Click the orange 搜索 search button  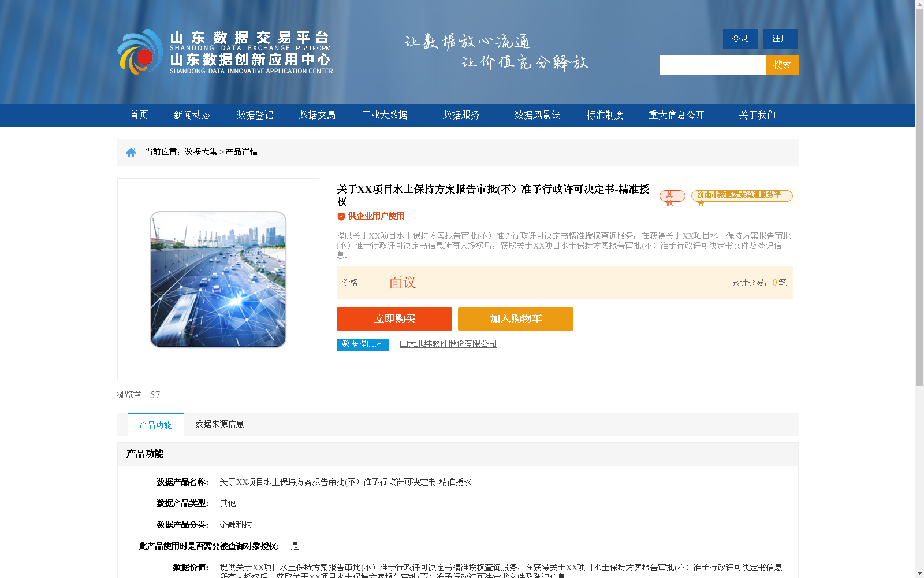pos(782,64)
